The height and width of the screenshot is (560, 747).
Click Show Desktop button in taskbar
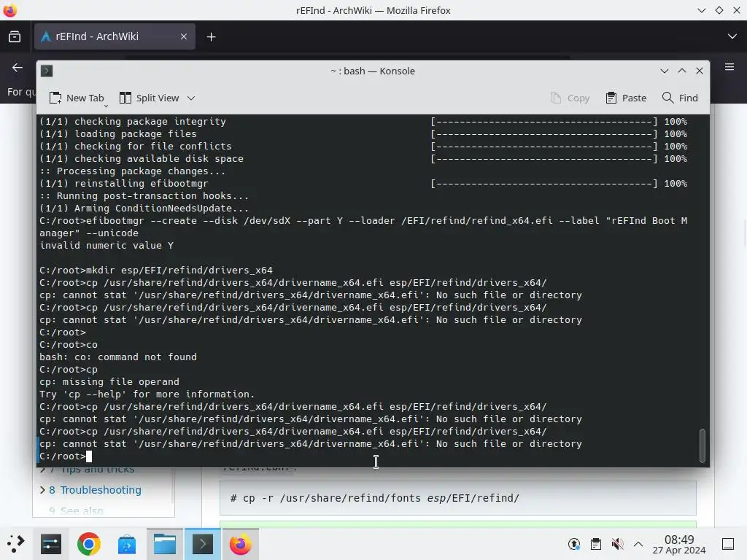pos(728,544)
